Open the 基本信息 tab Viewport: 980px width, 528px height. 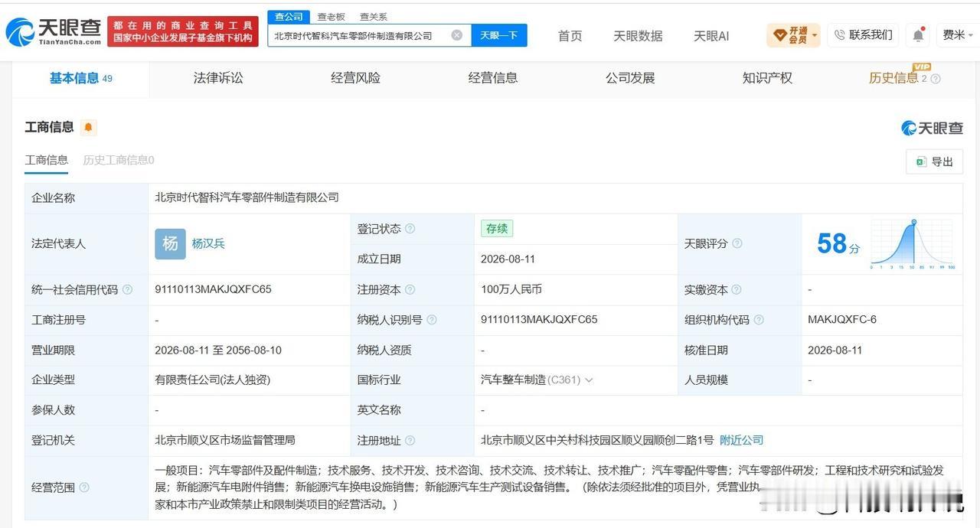(80, 78)
